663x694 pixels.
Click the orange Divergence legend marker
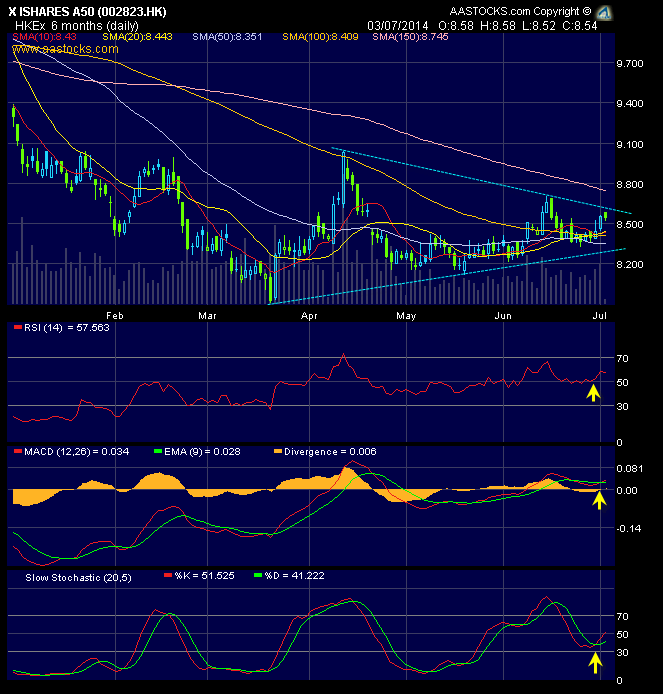(x=278, y=452)
